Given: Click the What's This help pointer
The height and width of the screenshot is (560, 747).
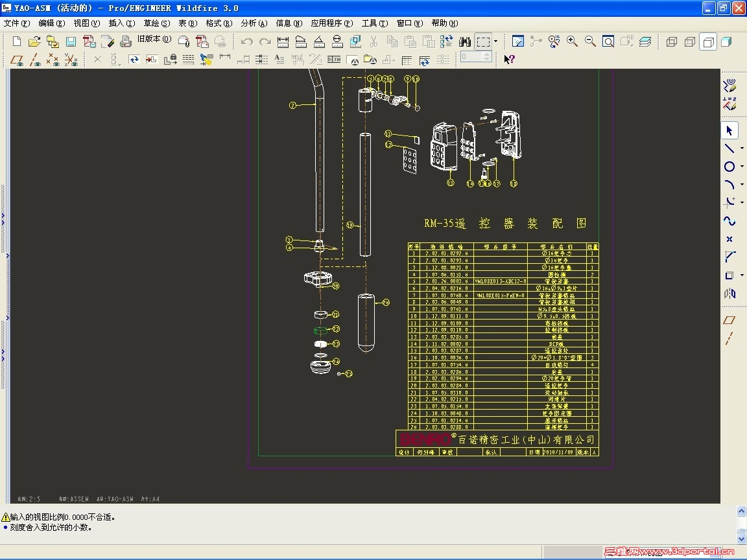Looking at the screenshot, I should (510, 60).
